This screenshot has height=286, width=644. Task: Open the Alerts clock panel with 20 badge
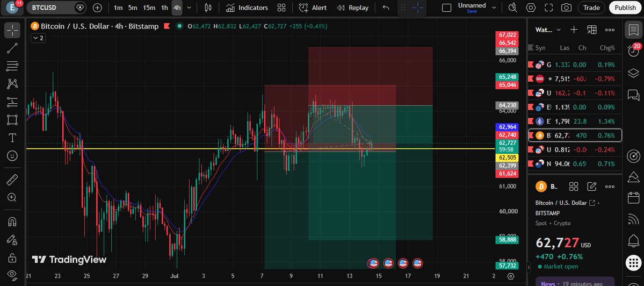634,52
